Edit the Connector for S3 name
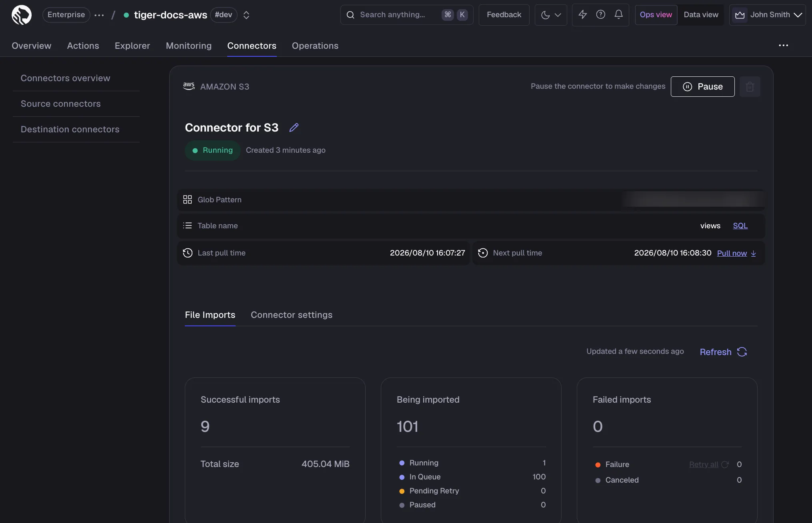The image size is (812, 523). coord(294,128)
